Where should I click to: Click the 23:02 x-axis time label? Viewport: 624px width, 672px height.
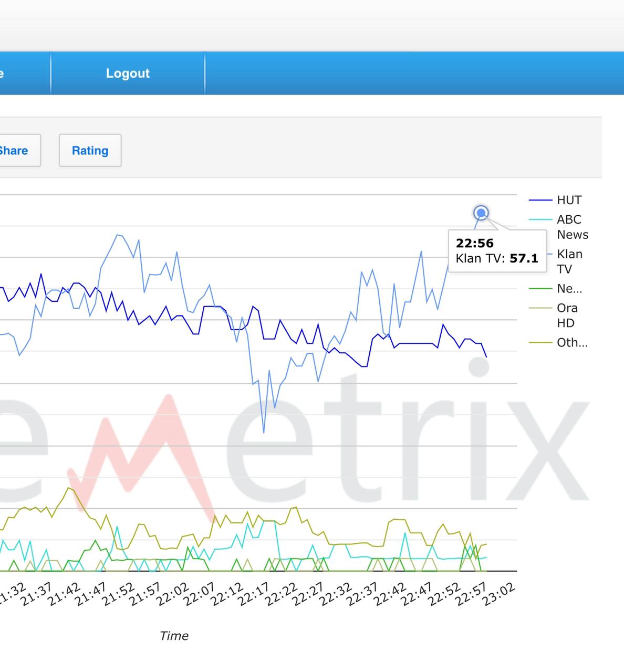pos(500,594)
